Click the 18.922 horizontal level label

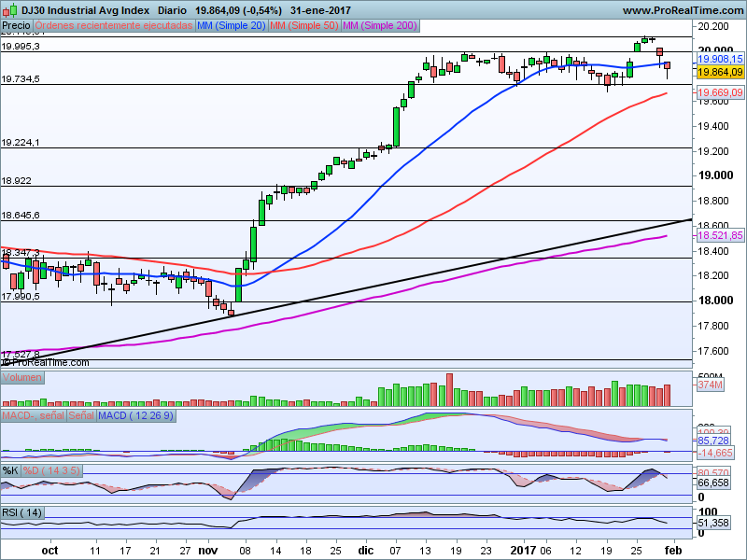pyautogui.click(x=16, y=180)
